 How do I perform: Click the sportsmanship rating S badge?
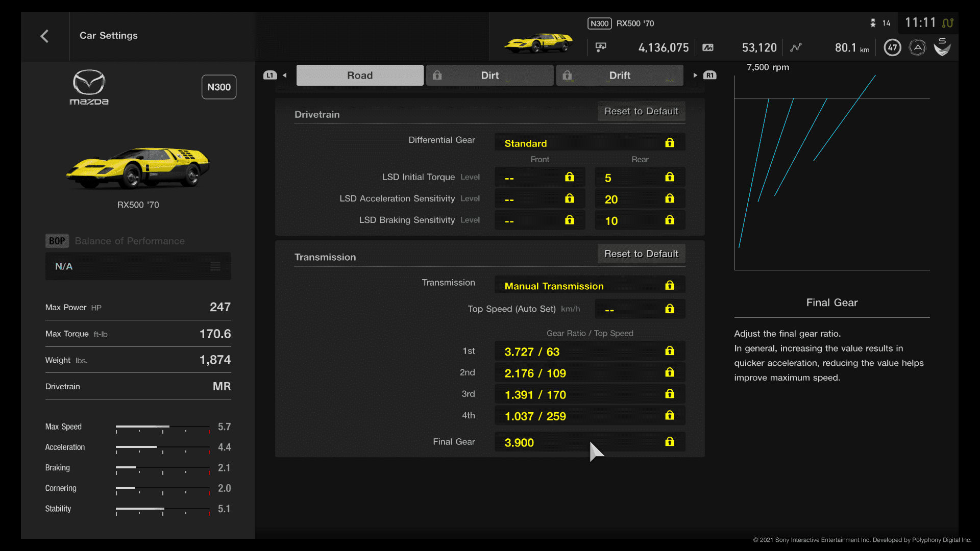point(942,47)
